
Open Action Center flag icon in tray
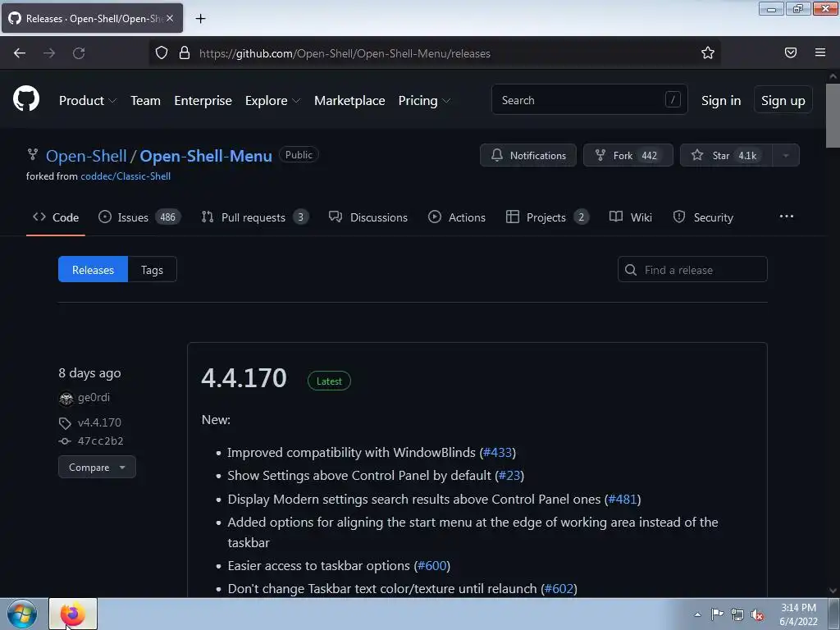[717, 614]
